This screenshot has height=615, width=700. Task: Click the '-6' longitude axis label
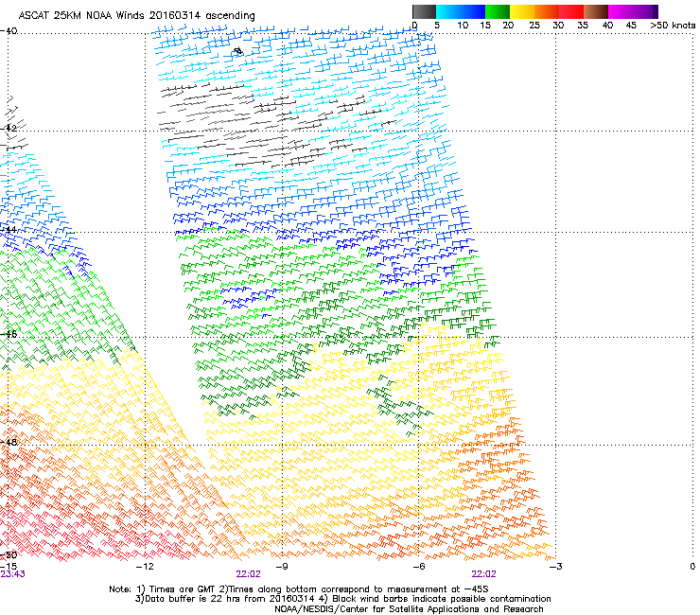pos(418,567)
